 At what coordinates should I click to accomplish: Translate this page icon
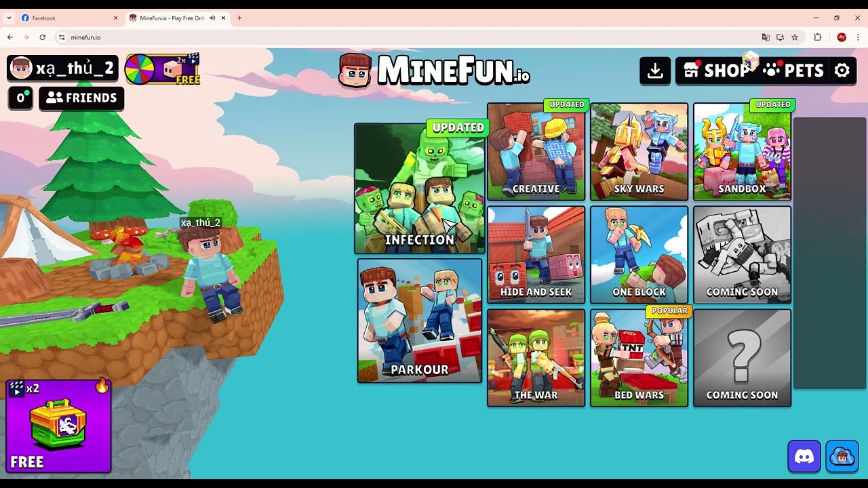click(766, 37)
